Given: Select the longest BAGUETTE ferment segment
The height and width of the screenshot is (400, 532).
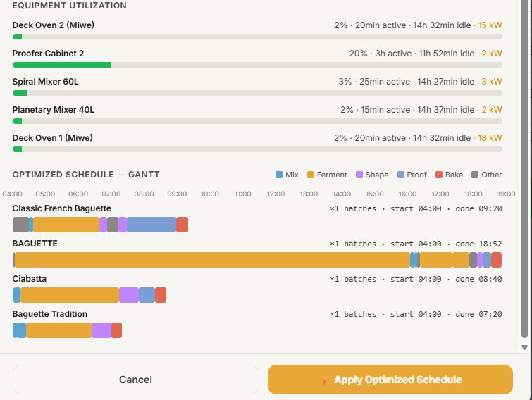Looking at the screenshot, I should tap(212, 260).
